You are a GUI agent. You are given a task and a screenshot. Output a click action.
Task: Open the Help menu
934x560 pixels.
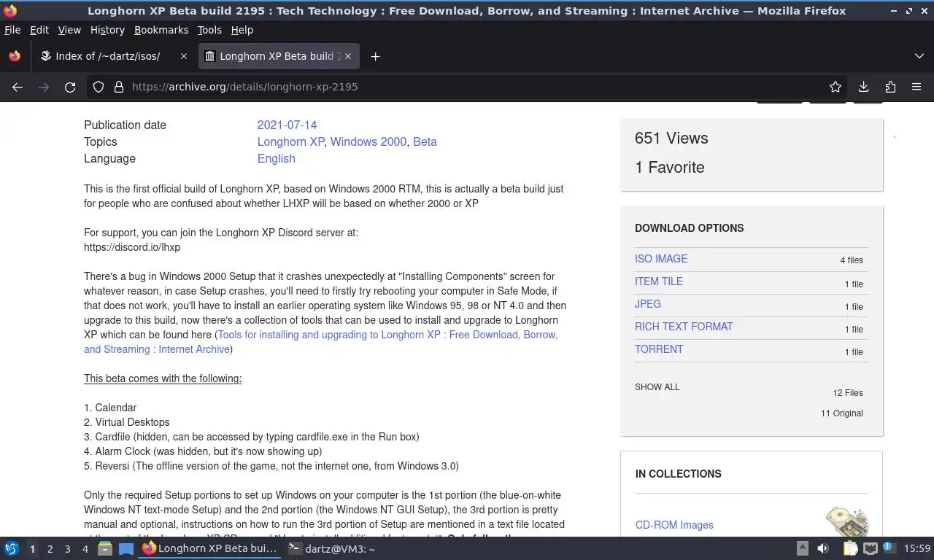click(x=242, y=30)
